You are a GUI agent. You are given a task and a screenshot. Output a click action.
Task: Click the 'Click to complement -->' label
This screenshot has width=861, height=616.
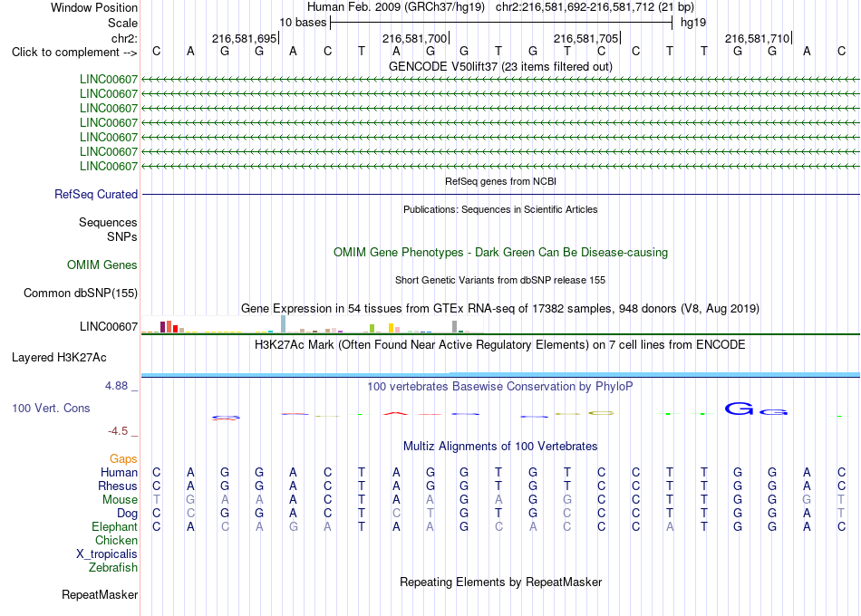tap(74, 53)
